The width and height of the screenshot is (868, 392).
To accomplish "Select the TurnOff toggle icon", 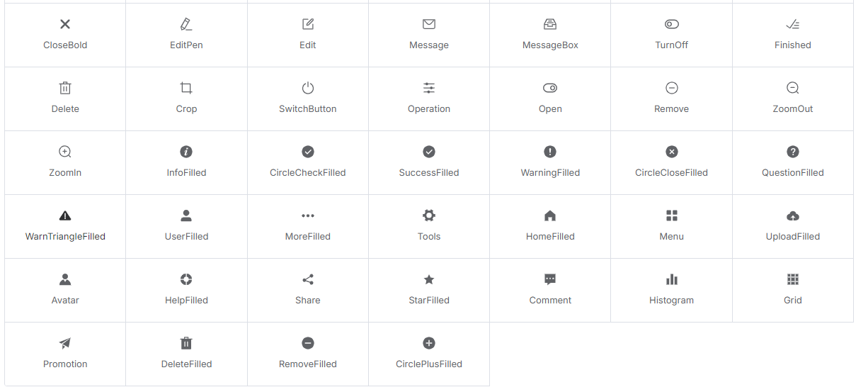I will click(672, 24).
